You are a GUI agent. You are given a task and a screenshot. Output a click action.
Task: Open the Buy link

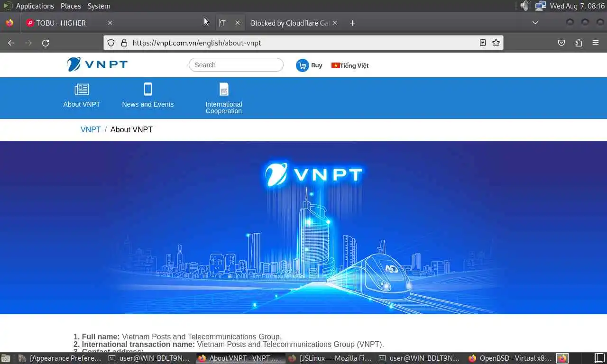click(316, 65)
